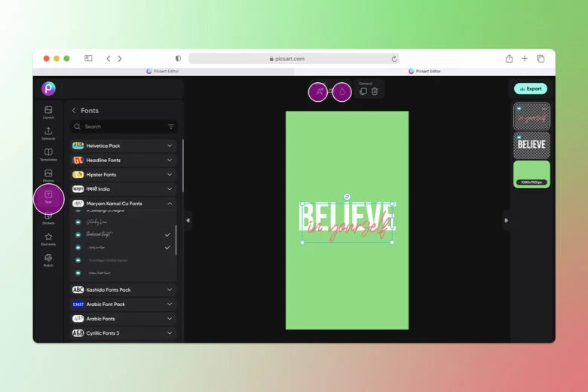
Task: Open the Layout tool in sidebar
Action: click(x=48, y=112)
